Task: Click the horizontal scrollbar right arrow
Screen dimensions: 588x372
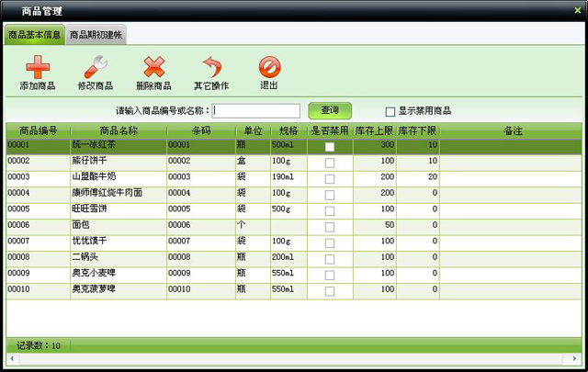Action: click(576, 358)
